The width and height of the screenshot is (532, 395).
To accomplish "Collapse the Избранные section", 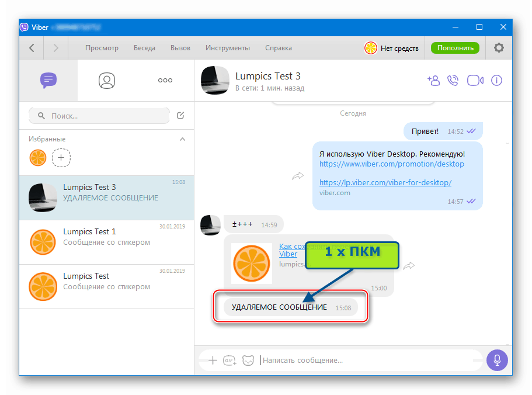I will coord(183,139).
